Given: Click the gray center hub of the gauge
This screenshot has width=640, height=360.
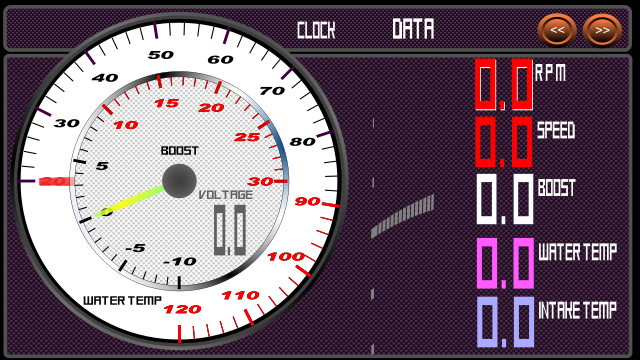Looking at the screenshot, I should pos(179,181).
